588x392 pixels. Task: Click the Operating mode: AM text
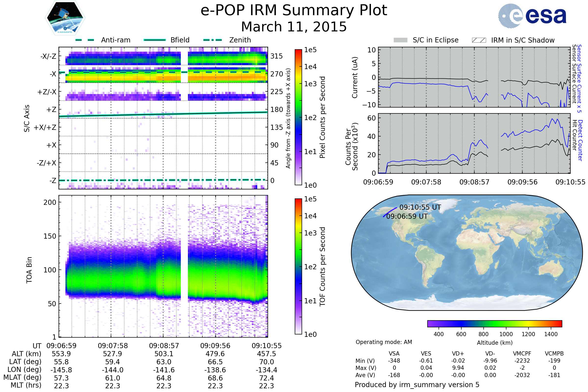(383, 342)
